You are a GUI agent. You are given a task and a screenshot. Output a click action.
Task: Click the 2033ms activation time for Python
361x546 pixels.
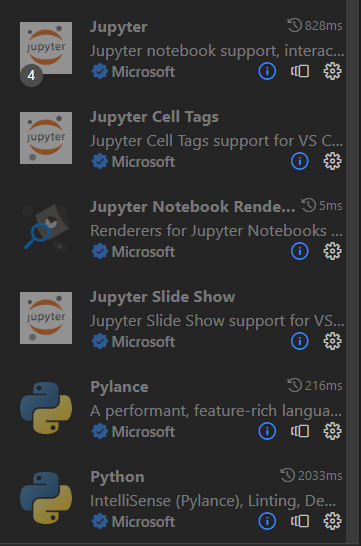tap(312, 475)
